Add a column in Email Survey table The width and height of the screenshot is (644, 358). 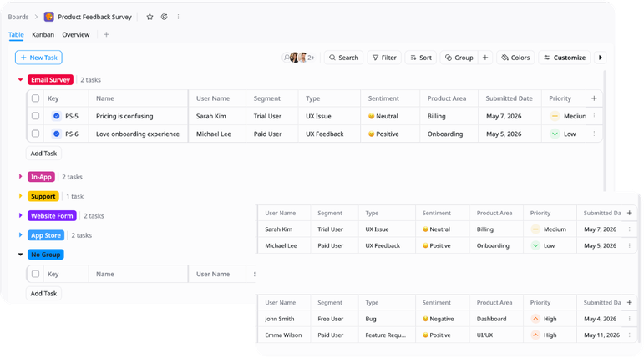[594, 98]
